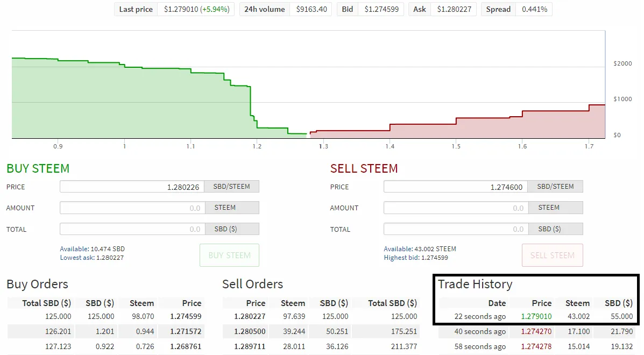Select the Spread 0.441% value
Image resolution: width=644 pixels, height=355 pixels.
click(534, 9)
